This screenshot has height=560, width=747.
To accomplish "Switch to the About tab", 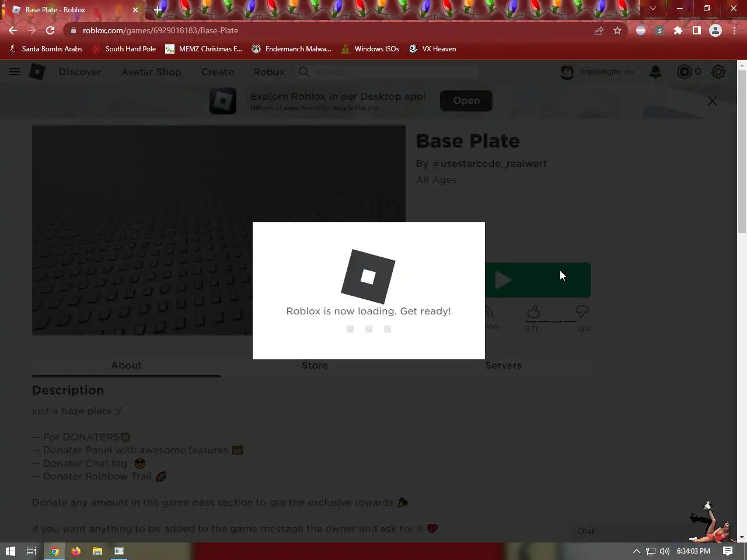I will coord(126,366).
